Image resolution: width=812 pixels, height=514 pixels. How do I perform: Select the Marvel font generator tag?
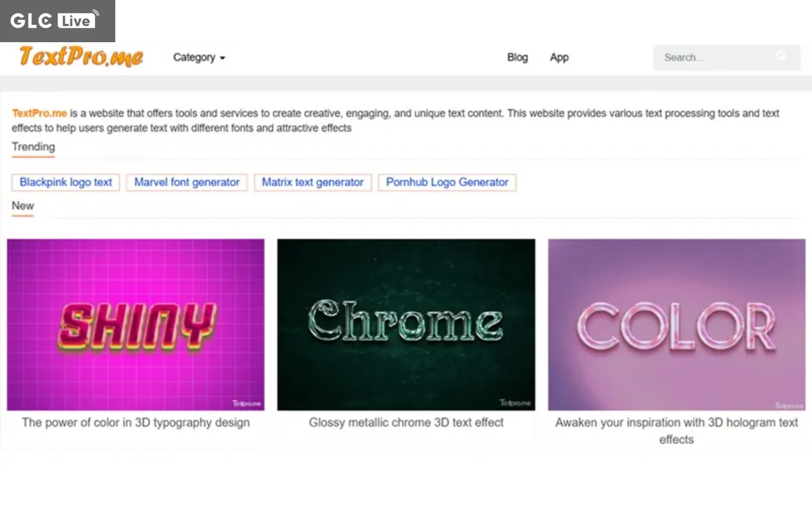[187, 182]
